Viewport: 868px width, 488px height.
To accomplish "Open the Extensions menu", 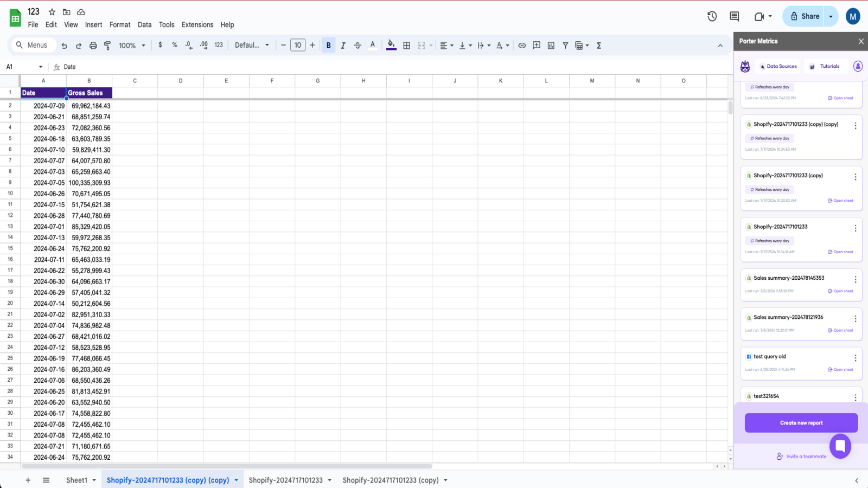I will point(197,24).
